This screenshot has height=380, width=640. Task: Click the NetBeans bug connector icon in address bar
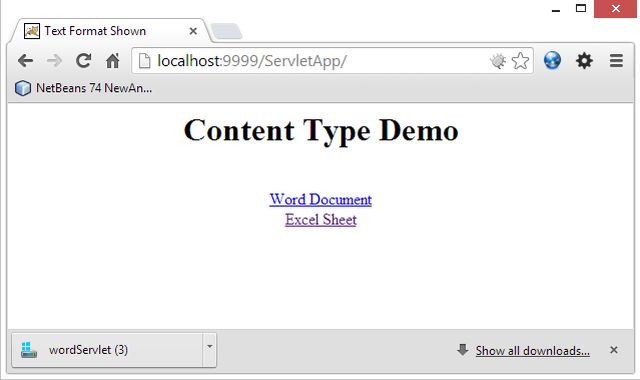click(x=498, y=61)
